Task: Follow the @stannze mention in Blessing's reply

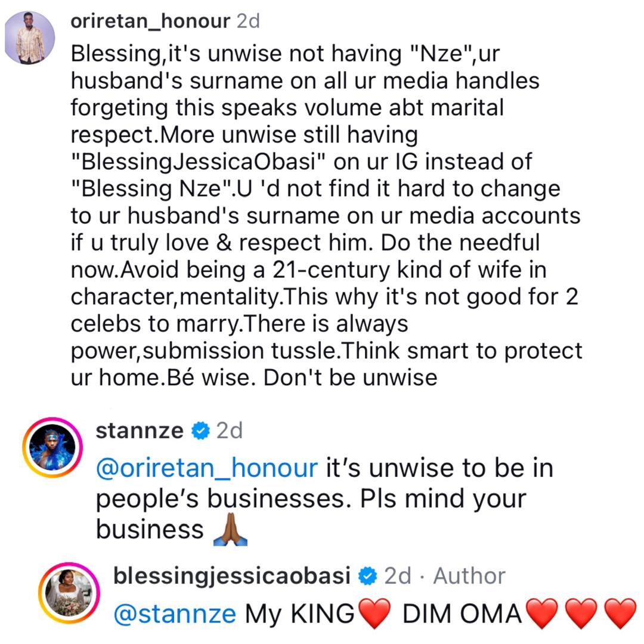Action: (x=174, y=614)
